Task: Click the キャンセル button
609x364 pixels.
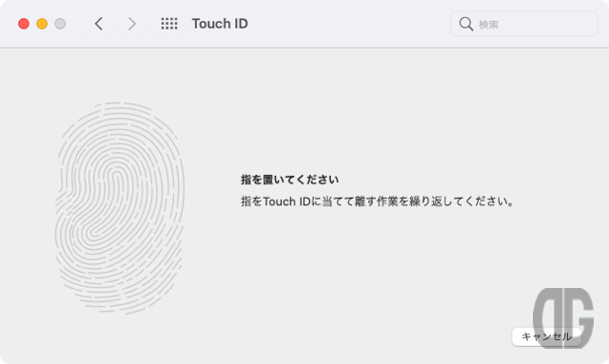Action: (x=546, y=336)
